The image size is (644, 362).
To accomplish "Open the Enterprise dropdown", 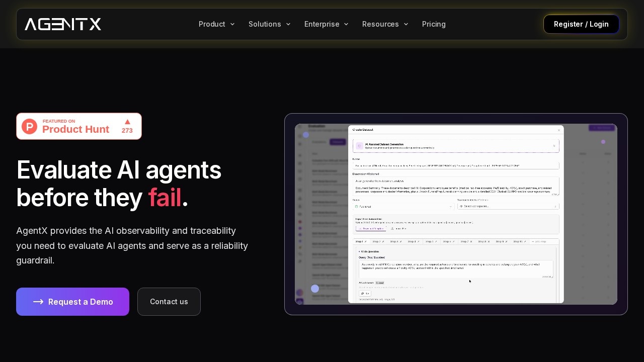I will pyautogui.click(x=327, y=24).
